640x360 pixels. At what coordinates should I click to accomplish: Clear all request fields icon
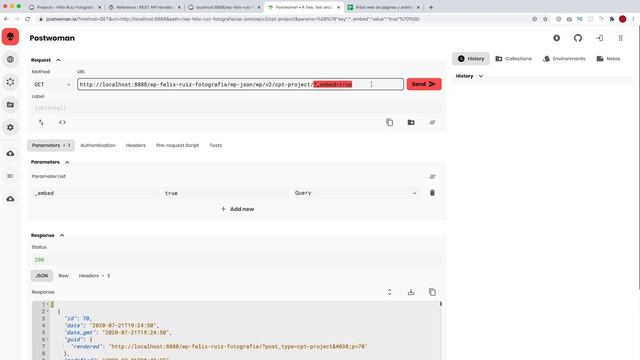point(432,122)
